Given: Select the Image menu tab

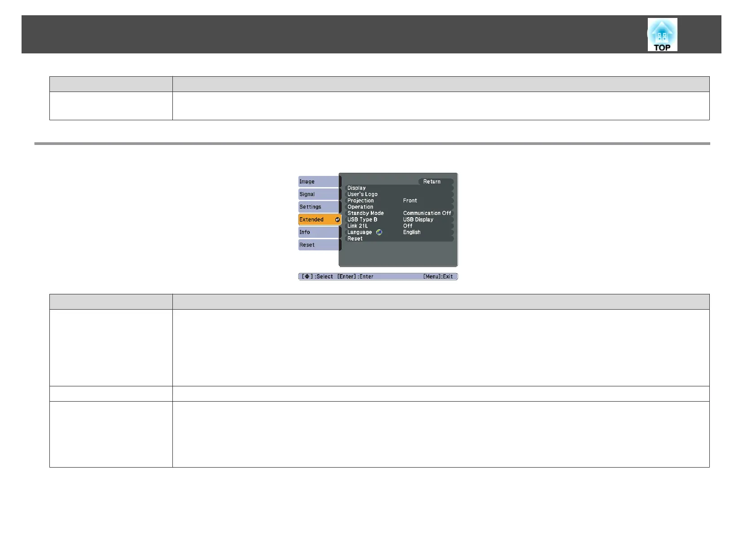Looking at the screenshot, I should coord(319,181).
